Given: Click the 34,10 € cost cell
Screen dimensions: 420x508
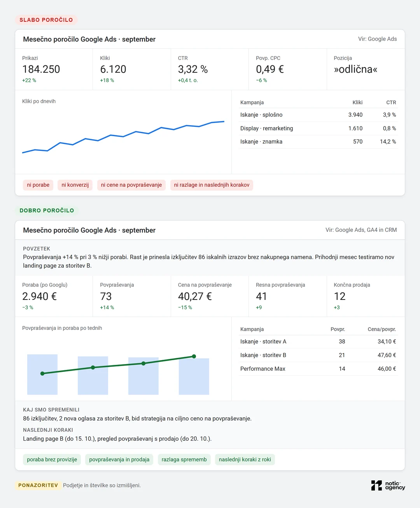Looking at the screenshot, I should point(387,342).
